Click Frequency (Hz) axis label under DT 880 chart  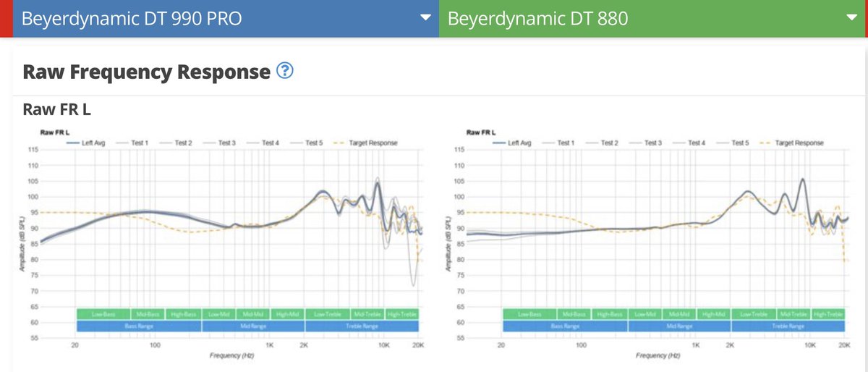coord(658,357)
